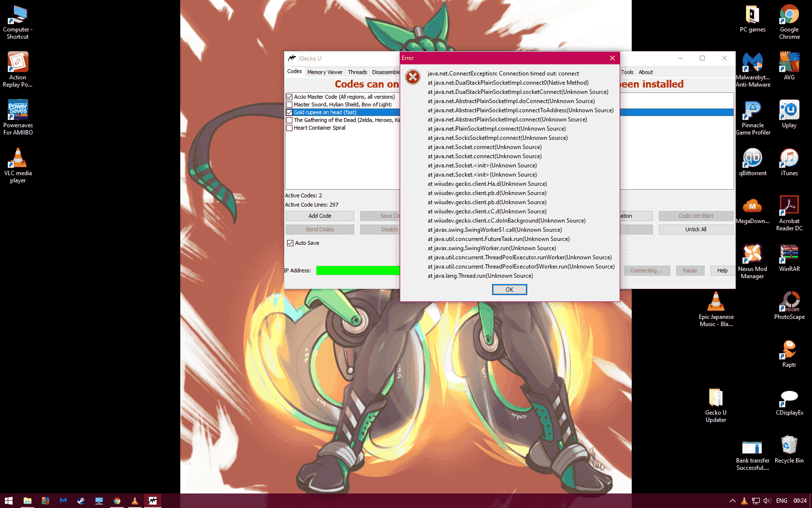Image resolution: width=812 pixels, height=508 pixels.
Task: Select the Google Chrome desktop icon
Action: tap(789, 22)
